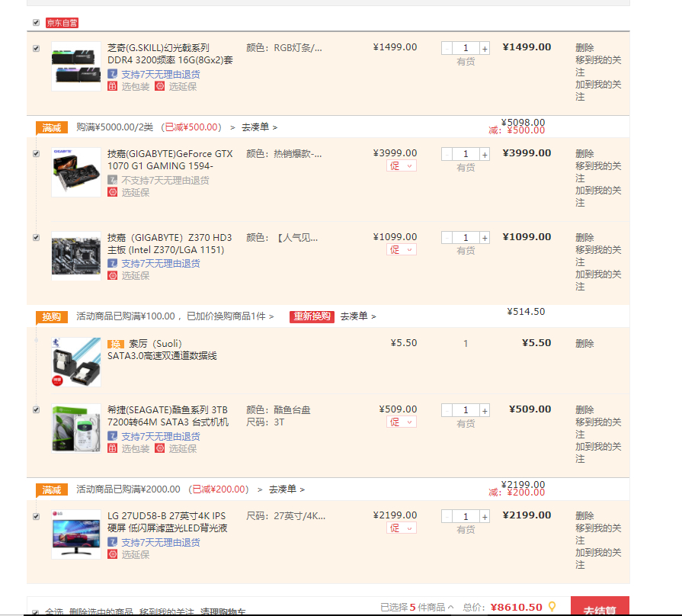Screen dimensions: 682x616
Task: Increase quantity of LG monitor
Action: [485, 516]
